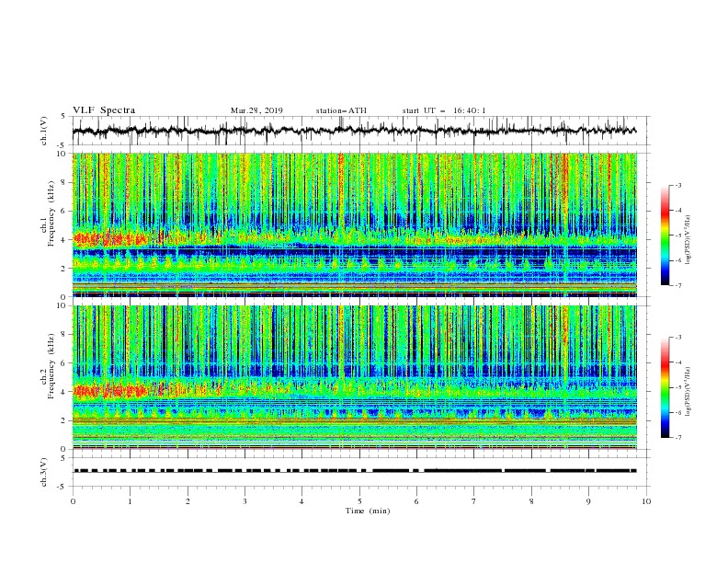Click the "2" kHz tick on ch.2 spectrogram
The image size is (728, 563).
tap(64, 420)
